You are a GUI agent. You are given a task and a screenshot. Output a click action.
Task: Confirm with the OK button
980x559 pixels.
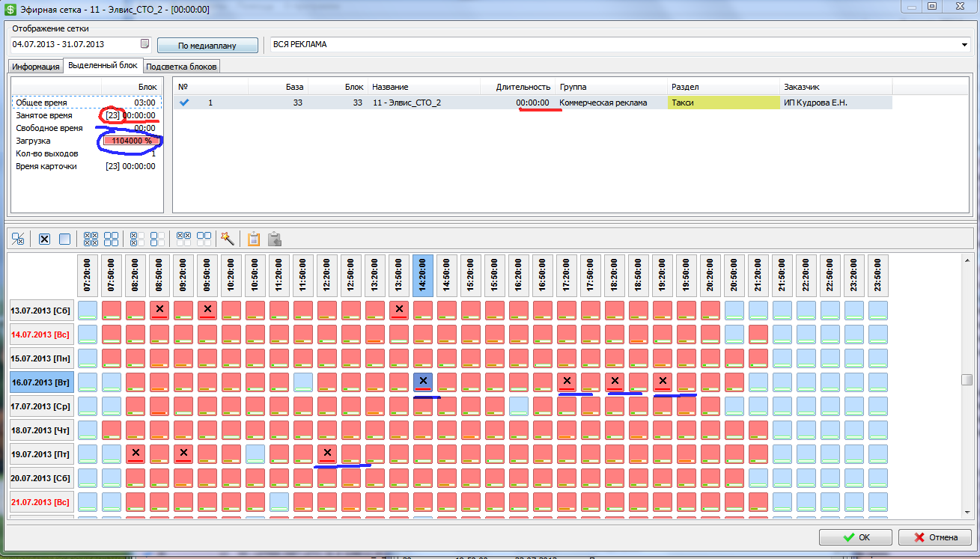856,537
